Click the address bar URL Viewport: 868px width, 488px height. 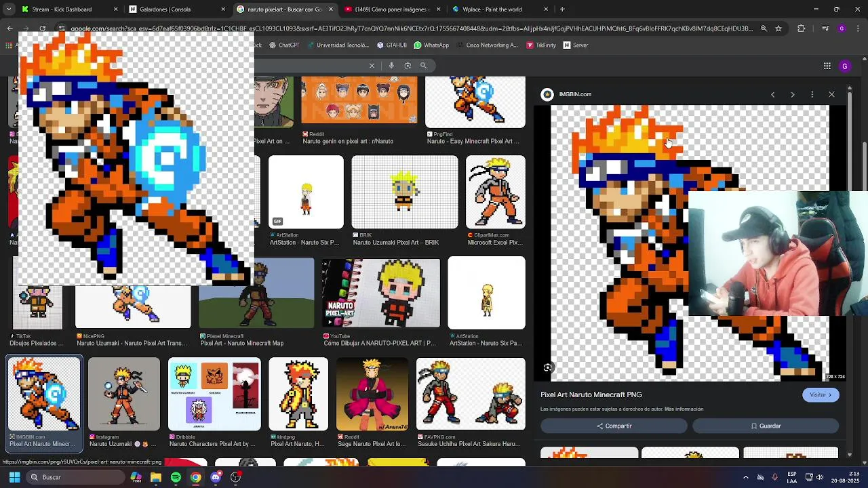[411, 28]
